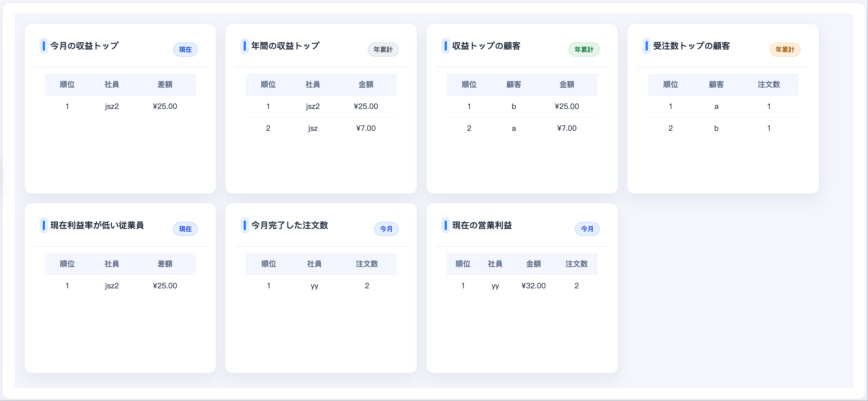Click 顧客 column header in 受注数トップの顧客
868x401 pixels.
point(716,85)
